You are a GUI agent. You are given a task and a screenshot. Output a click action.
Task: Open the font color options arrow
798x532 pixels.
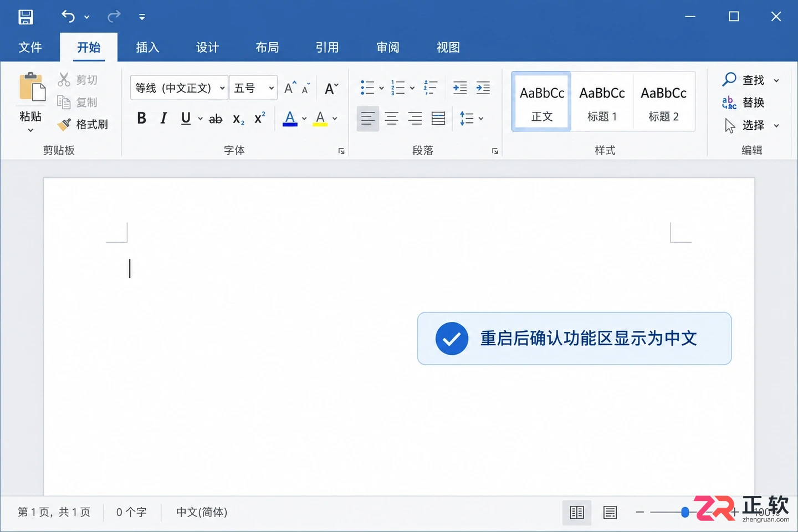[304, 119]
